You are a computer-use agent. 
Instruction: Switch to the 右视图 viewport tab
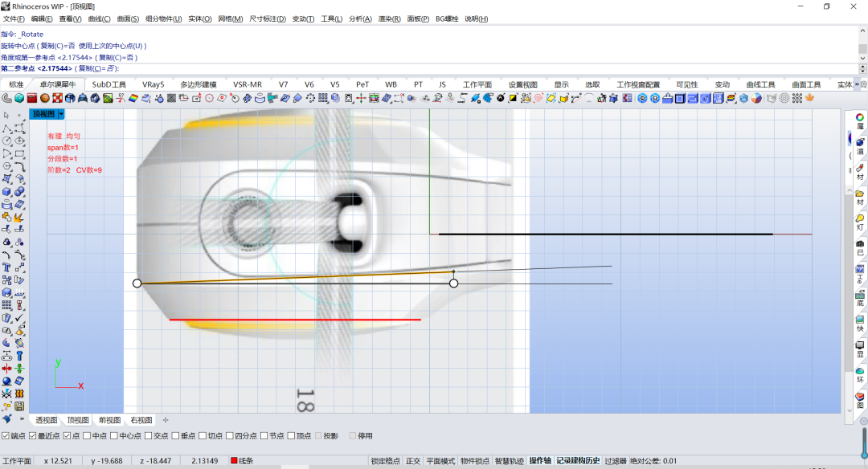tap(141, 420)
